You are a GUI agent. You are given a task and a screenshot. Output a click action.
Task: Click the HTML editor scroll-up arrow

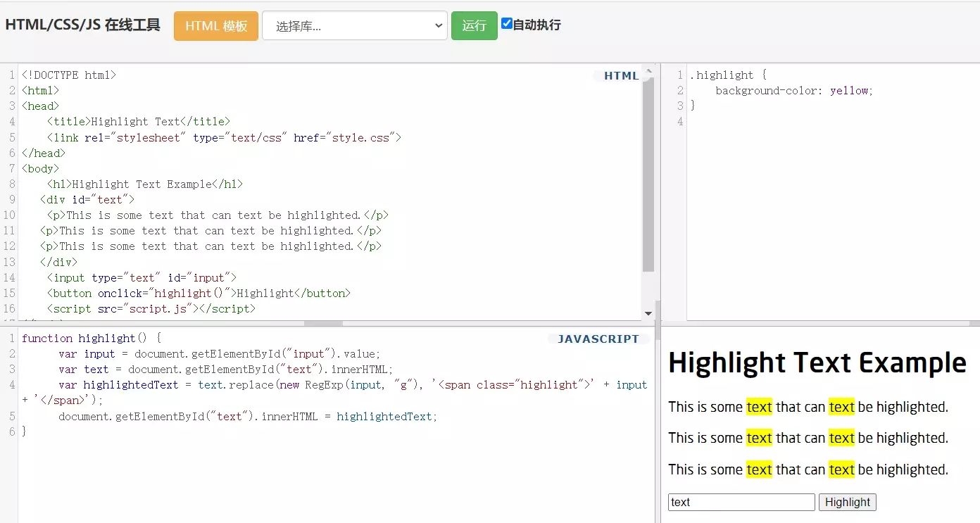coord(648,70)
